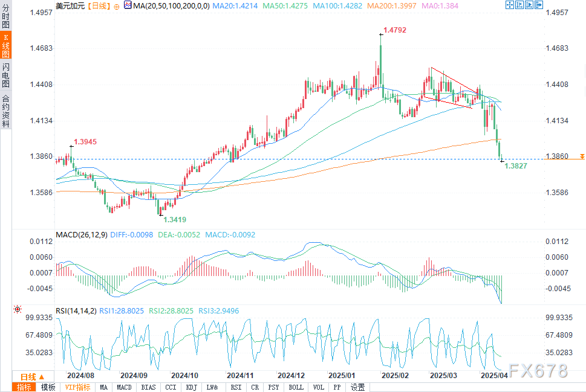
Task: Select the CR indicator button
Action: pos(255,387)
